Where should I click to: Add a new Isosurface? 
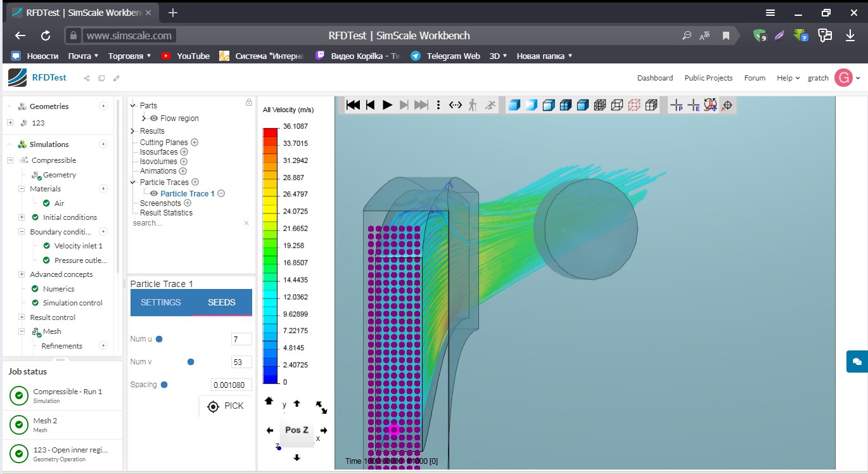[x=184, y=152]
